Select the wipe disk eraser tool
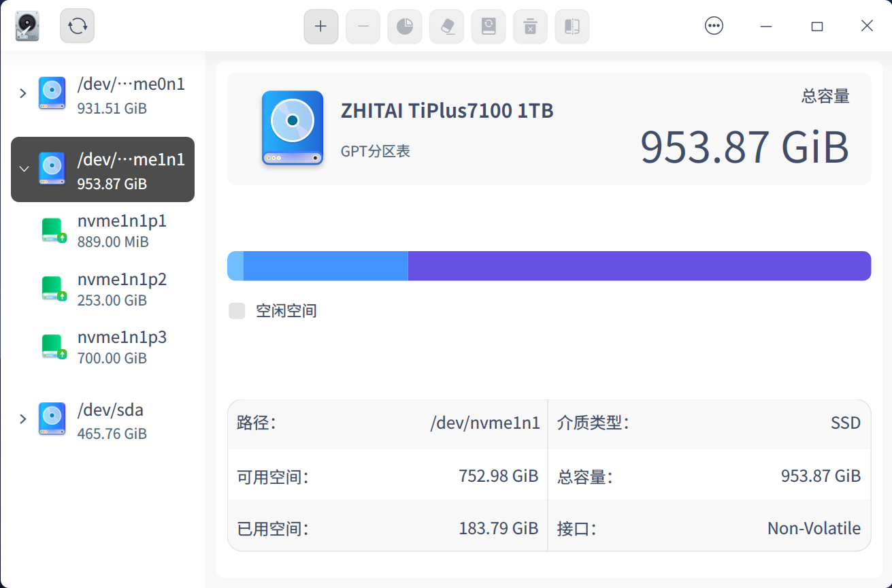The image size is (892, 588). (x=446, y=26)
